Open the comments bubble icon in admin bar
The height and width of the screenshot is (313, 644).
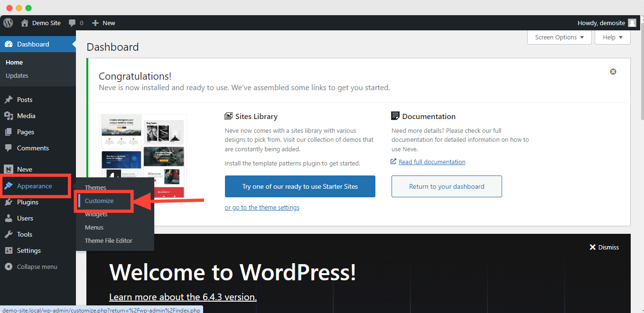pyautogui.click(x=72, y=23)
